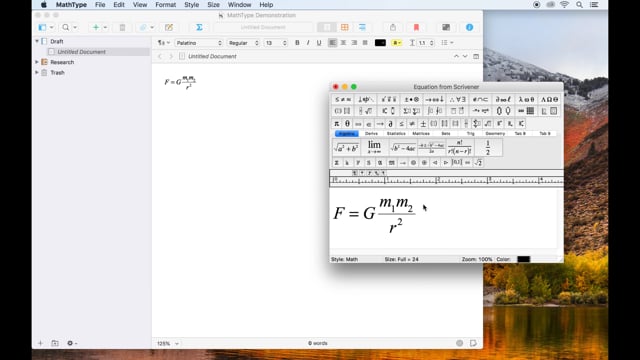Select the Geometry tab in MathType
Screen dimensions: 640x360
point(495,133)
